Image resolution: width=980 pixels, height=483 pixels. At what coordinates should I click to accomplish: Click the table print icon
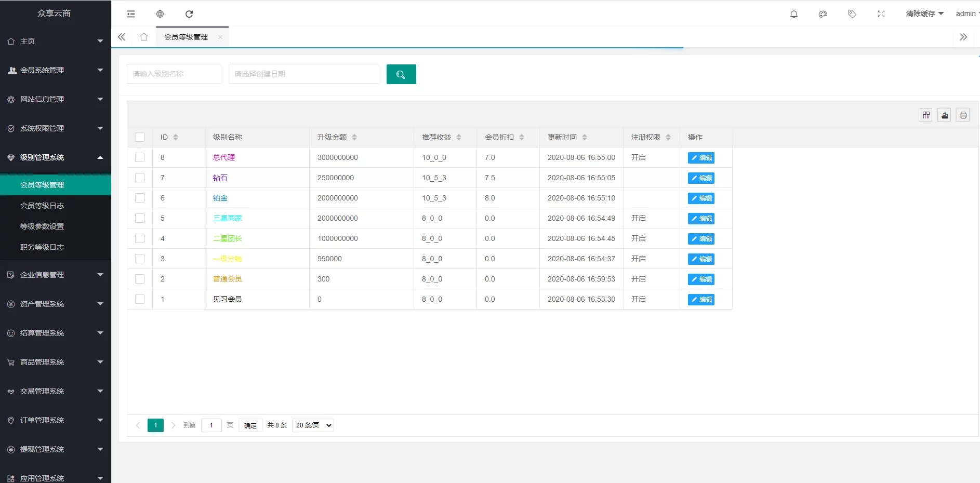[x=963, y=115]
